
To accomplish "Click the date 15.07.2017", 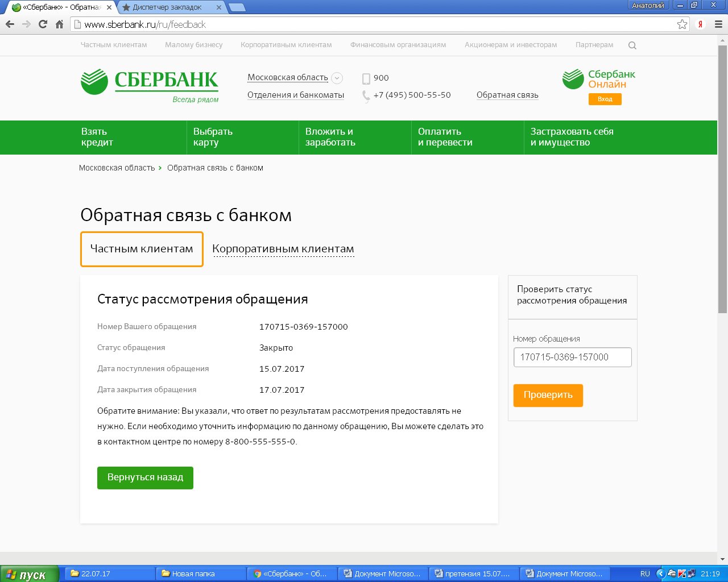I will (x=282, y=369).
